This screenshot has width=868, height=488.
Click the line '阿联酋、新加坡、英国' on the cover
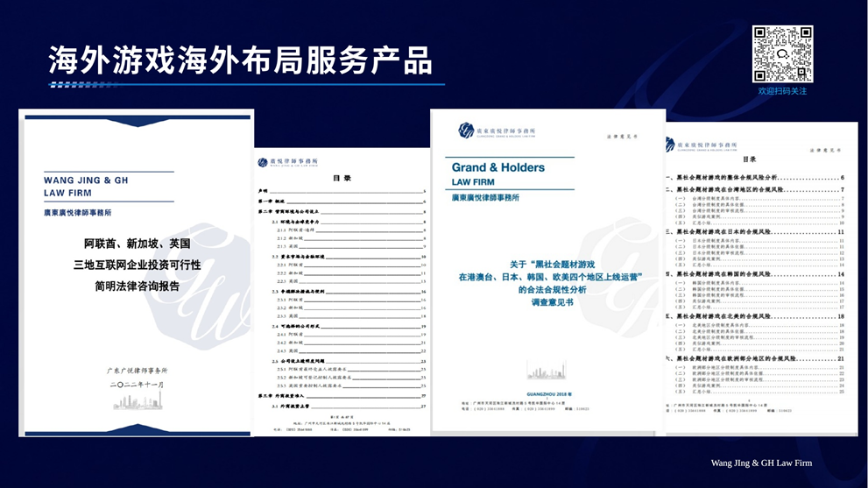138,244
